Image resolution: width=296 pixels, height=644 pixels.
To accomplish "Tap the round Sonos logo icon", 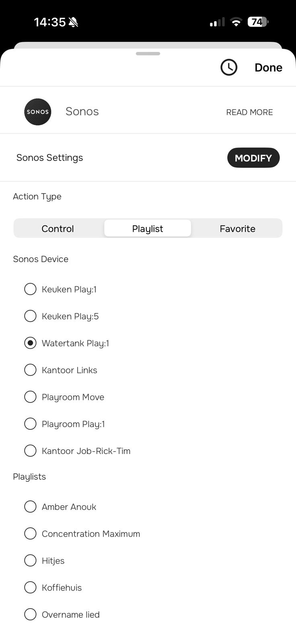I will tap(38, 112).
